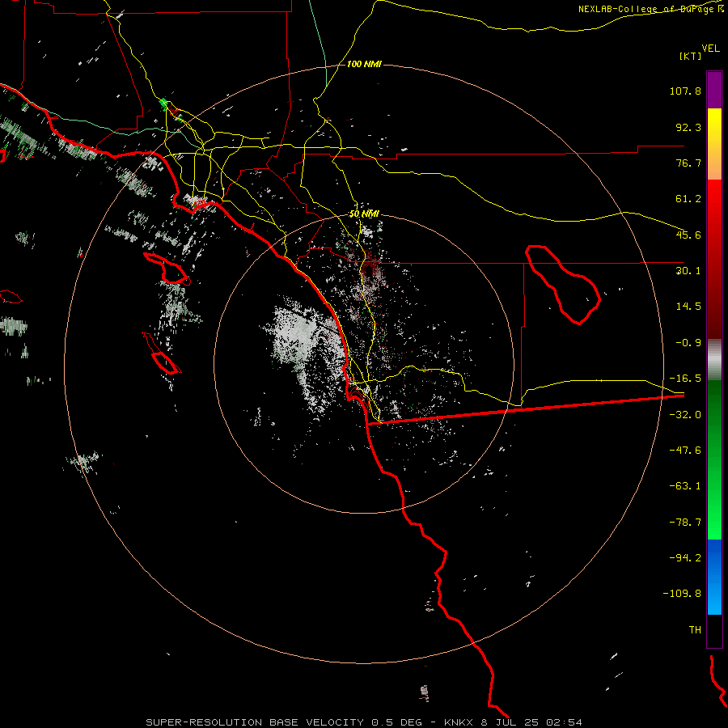Select the -47.6 legend value
This screenshot has width=728, height=728.
click(x=685, y=451)
